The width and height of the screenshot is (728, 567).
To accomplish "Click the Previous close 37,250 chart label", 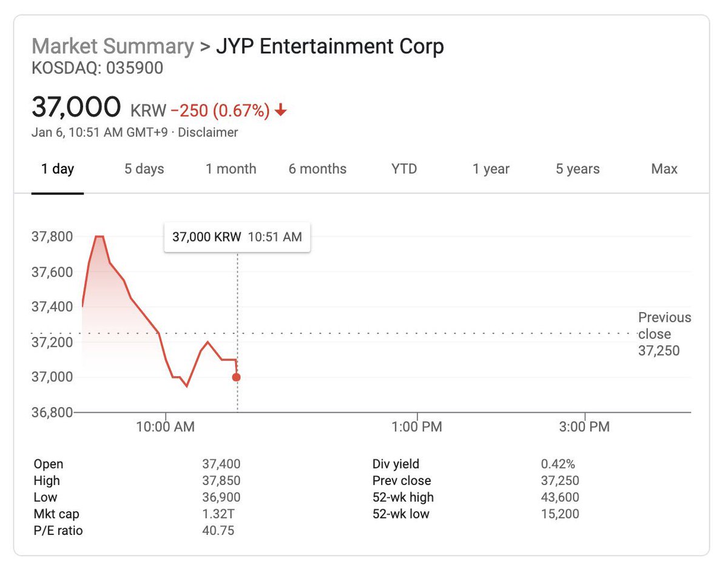I will (x=664, y=334).
